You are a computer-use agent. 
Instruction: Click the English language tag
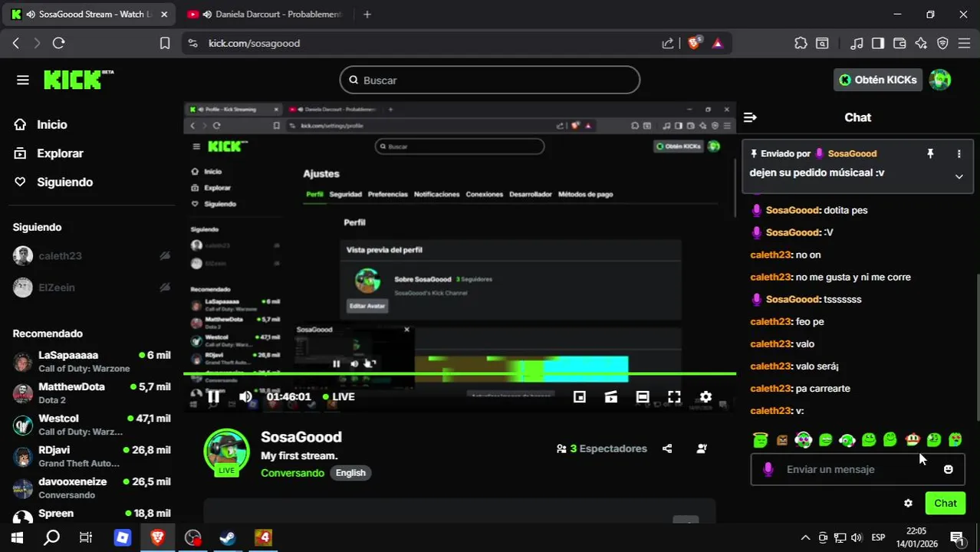(350, 473)
